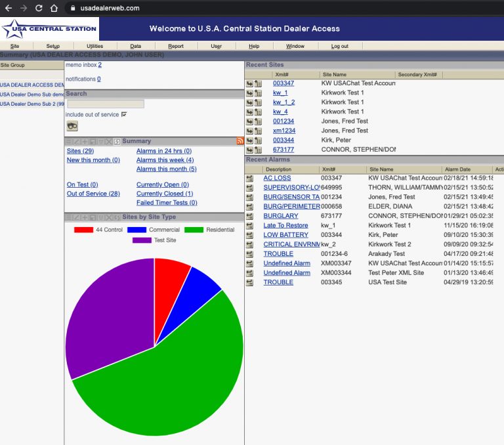Click the list icon for site kw_1
The width and height of the screenshot is (504, 445).
tap(258, 93)
